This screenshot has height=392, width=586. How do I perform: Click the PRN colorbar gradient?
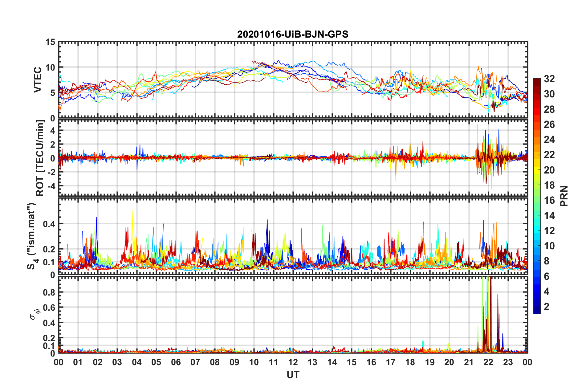tap(537, 196)
